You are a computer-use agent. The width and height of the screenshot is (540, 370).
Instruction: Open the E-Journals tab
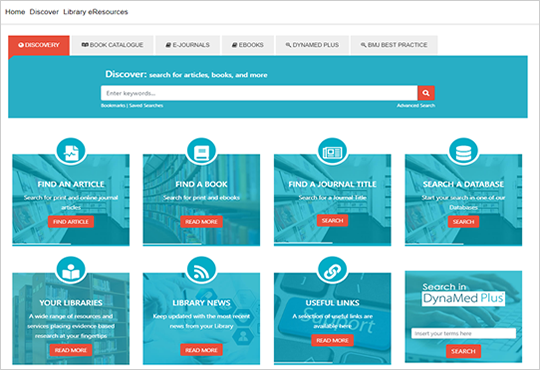click(x=188, y=45)
